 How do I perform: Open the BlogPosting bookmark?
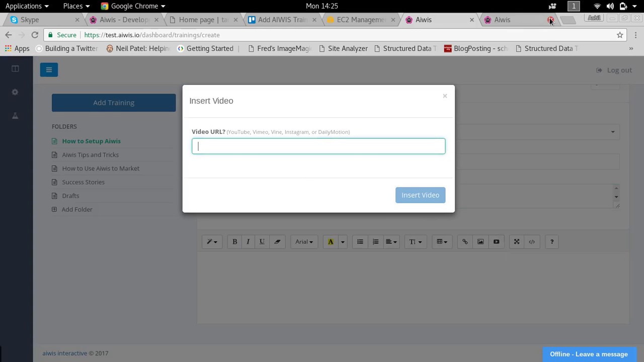(475, 48)
